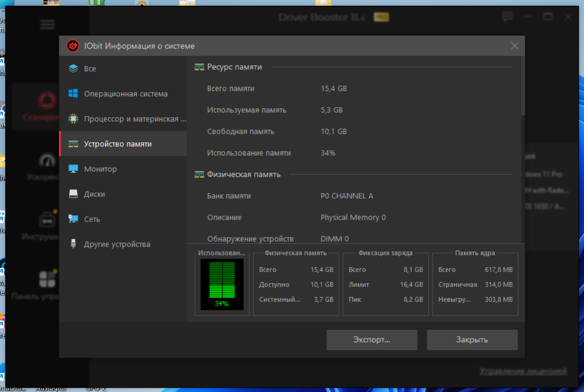Click the memory usage 34% gauge
This screenshot has width=584, height=392.
(222, 284)
